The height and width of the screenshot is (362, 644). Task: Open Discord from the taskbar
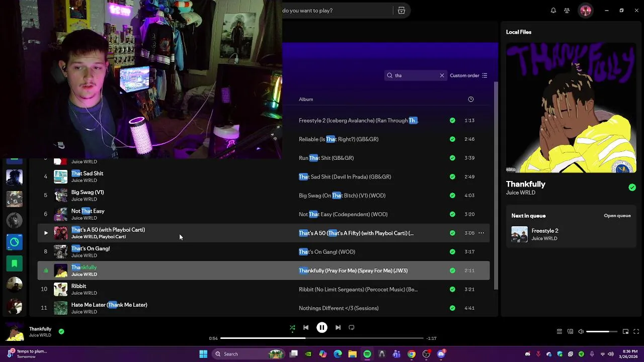click(441, 354)
